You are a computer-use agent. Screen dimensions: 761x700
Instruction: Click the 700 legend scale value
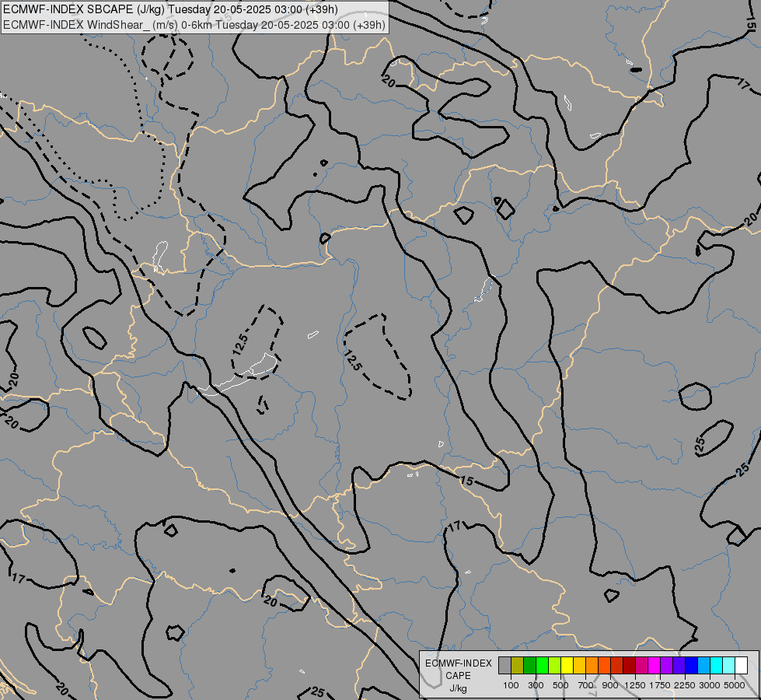click(585, 685)
